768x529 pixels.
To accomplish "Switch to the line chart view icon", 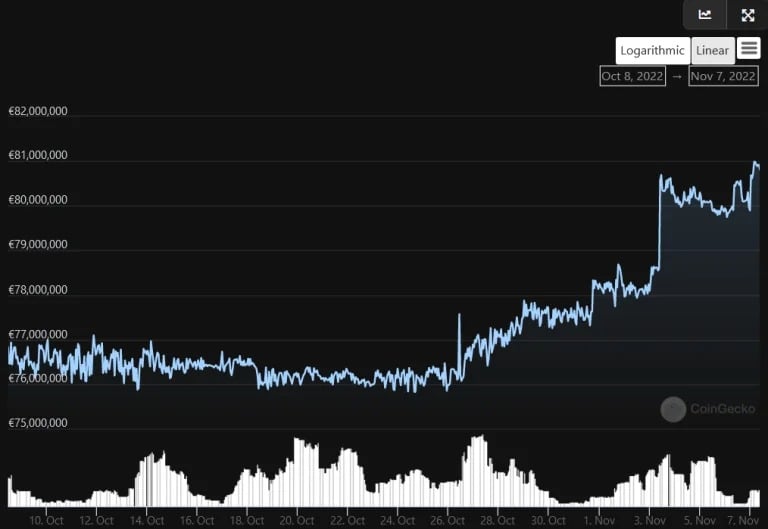I will coord(704,15).
